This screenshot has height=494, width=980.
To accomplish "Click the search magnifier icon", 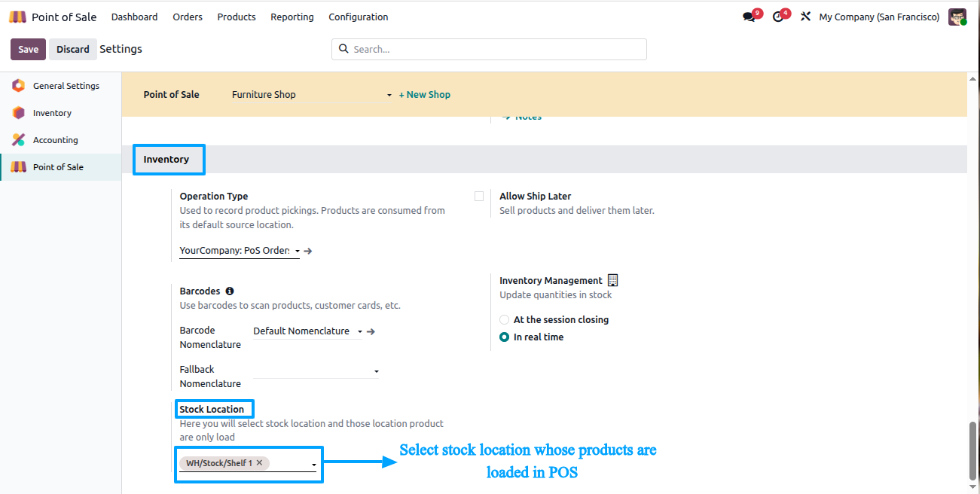I will pyautogui.click(x=344, y=49).
